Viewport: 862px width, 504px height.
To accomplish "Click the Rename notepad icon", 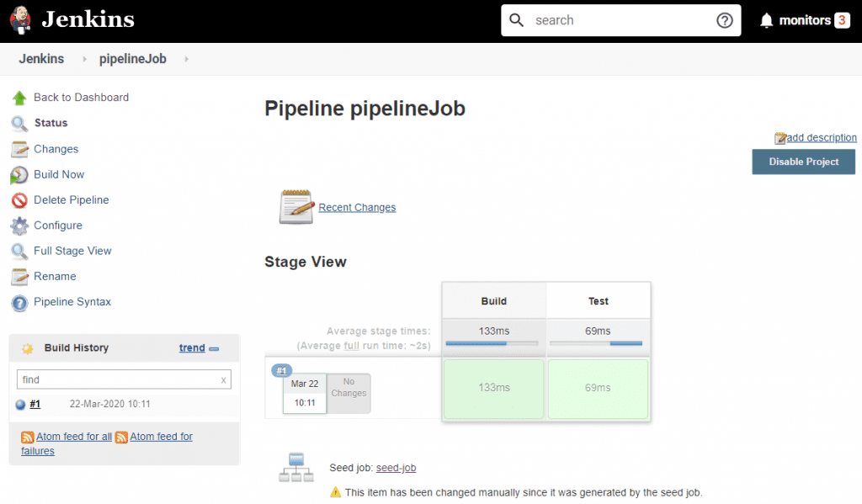I will point(19,277).
